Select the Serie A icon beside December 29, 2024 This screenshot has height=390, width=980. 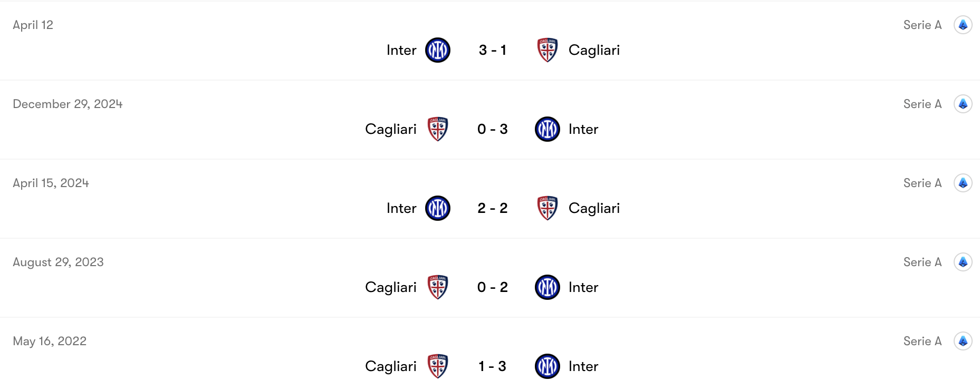pos(964,104)
